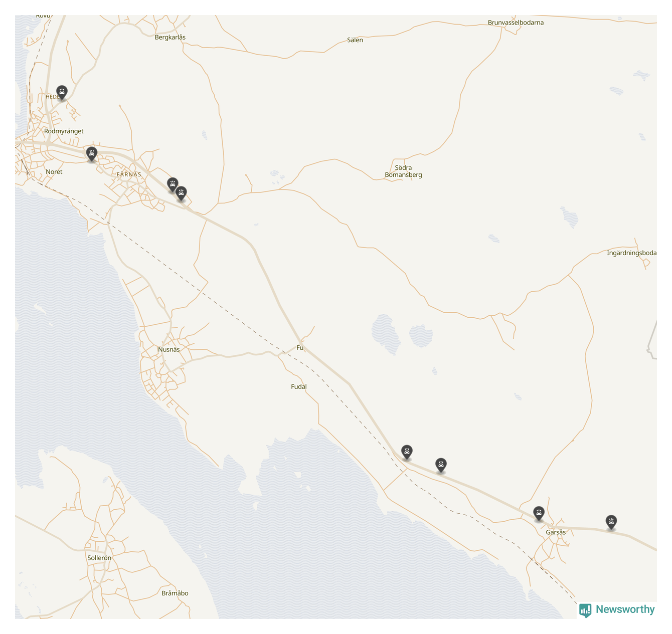Image resolution: width=672 pixels, height=634 pixels.
Task: Select the Bergkarlås place label
Action: click(x=170, y=37)
